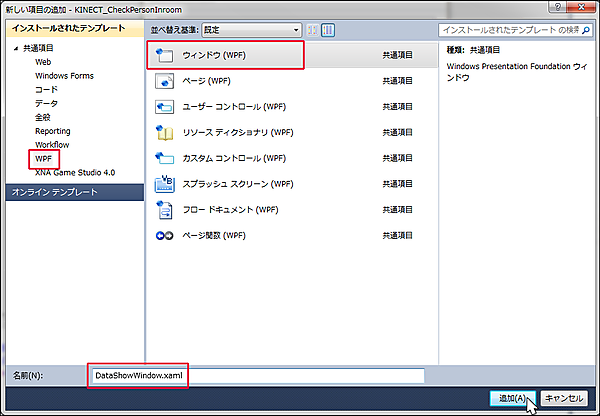Click the ページ (WPF) template icon
600x416 pixels.
(165, 81)
